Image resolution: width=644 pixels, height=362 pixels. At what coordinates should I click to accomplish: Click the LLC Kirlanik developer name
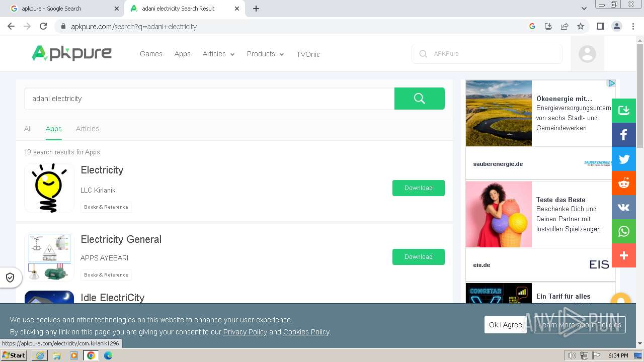coord(98,190)
